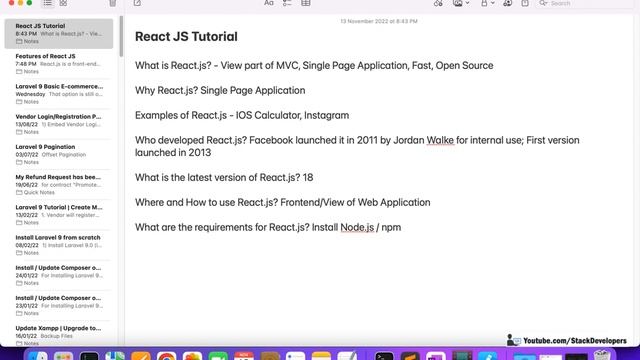Click the "What is React.js?" first line
This screenshot has height=360, width=640.
[314, 65]
